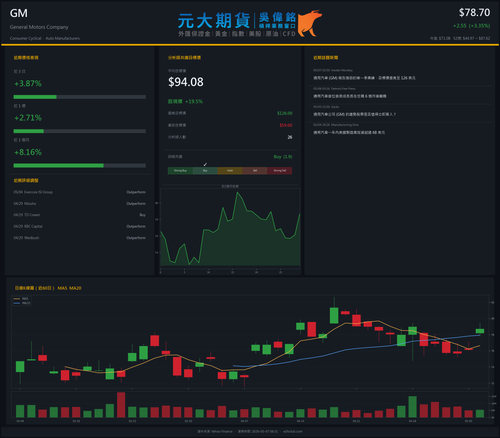The image size is (500, 438).
Task: Select the Strong Sell rating segment
Action: (280, 171)
